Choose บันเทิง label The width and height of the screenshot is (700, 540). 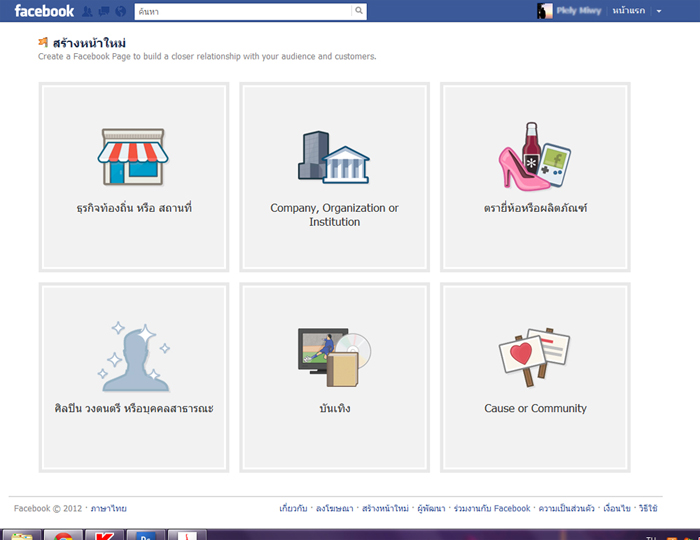point(334,408)
